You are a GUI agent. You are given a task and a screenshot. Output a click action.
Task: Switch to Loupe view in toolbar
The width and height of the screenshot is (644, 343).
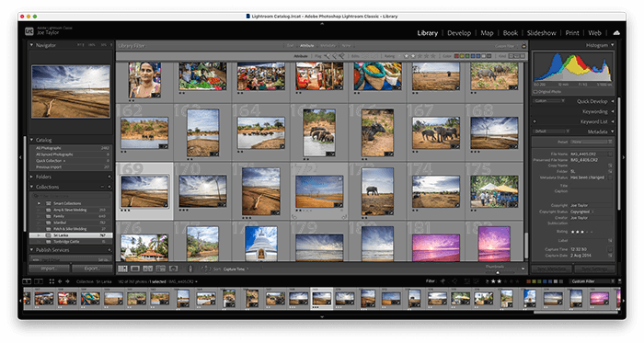(x=135, y=269)
